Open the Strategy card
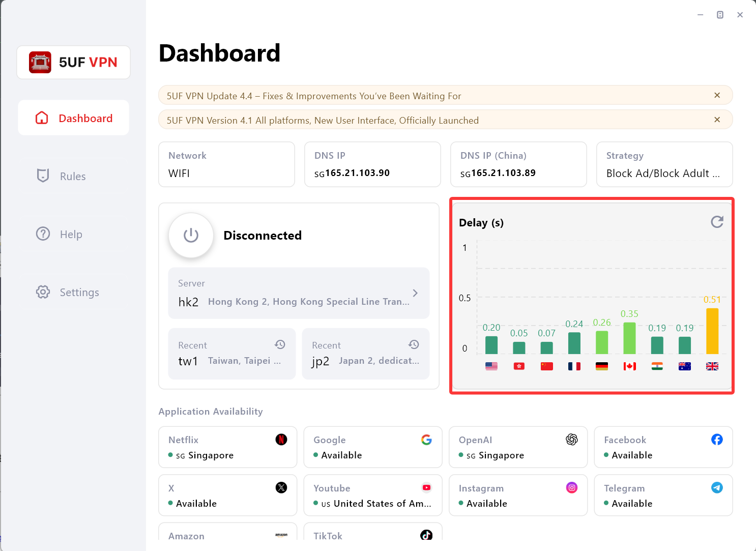The height and width of the screenshot is (551, 756). tap(664, 164)
